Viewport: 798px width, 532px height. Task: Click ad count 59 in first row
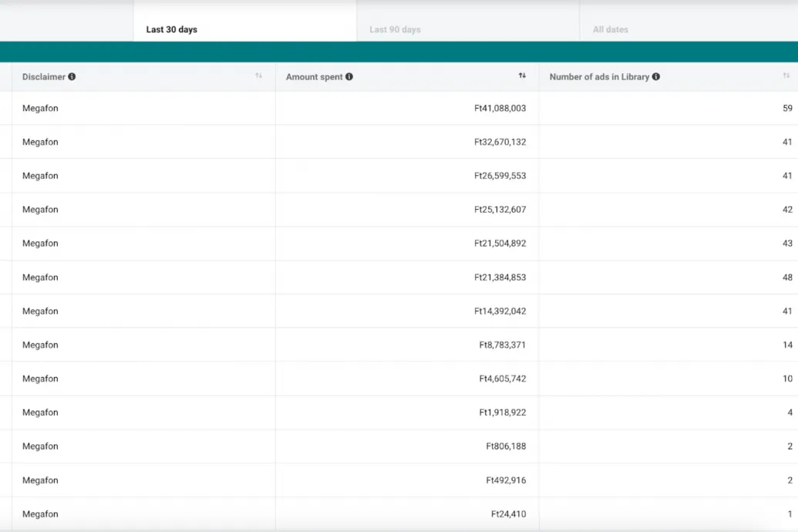(x=787, y=109)
